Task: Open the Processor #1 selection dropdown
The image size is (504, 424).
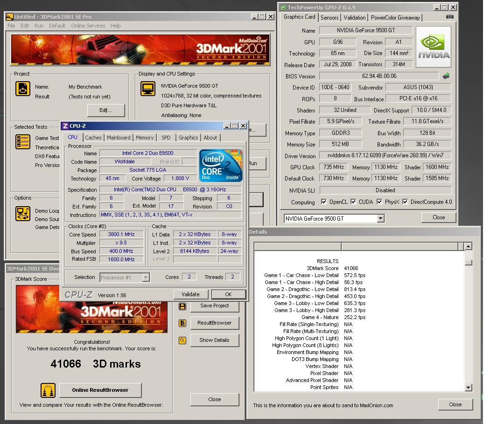Action: click(x=146, y=277)
